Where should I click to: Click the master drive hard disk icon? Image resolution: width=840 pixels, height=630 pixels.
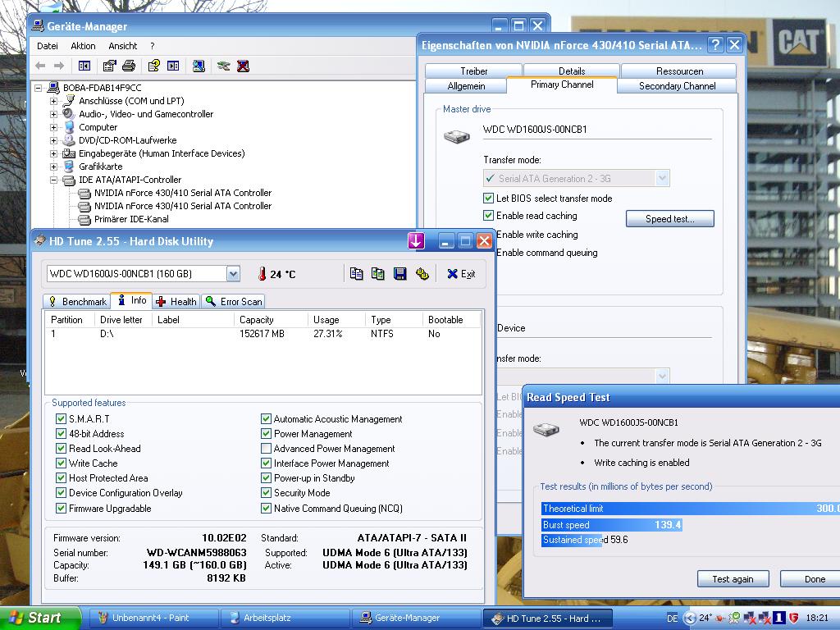pos(457,136)
